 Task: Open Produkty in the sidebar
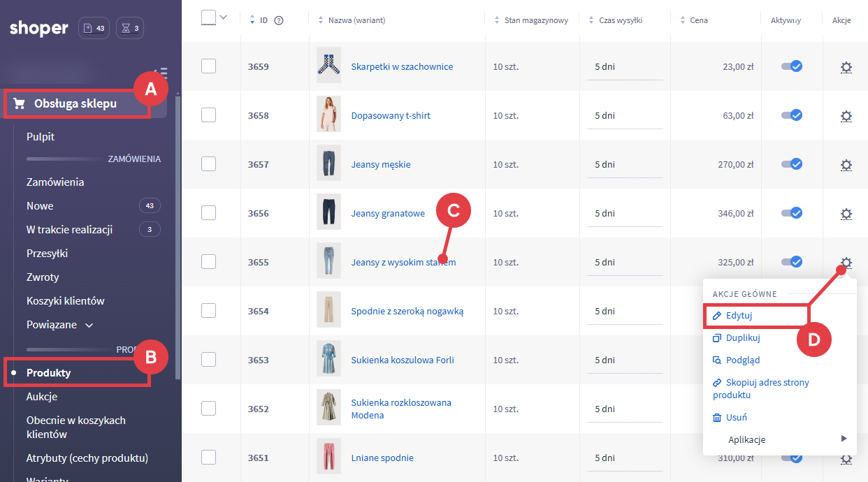(x=49, y=373)
